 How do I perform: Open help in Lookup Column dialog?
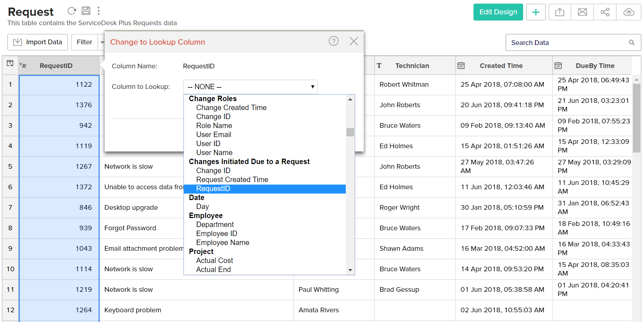[x=334, y=41]
